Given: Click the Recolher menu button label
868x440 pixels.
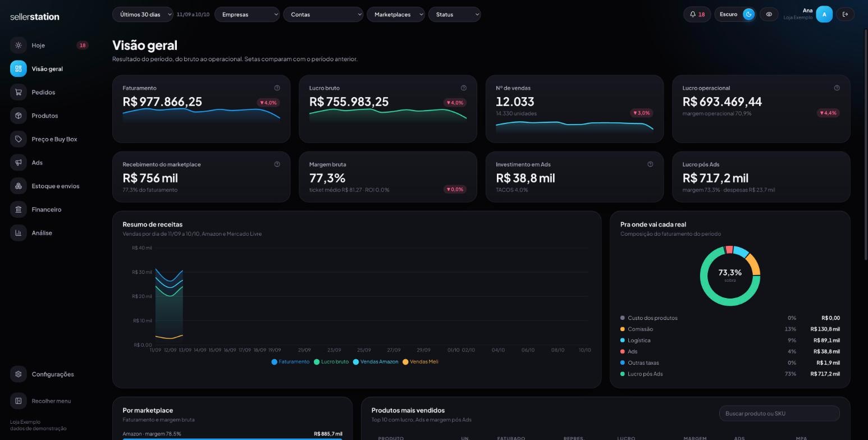Looking at the screenshot, I should 51,401.
